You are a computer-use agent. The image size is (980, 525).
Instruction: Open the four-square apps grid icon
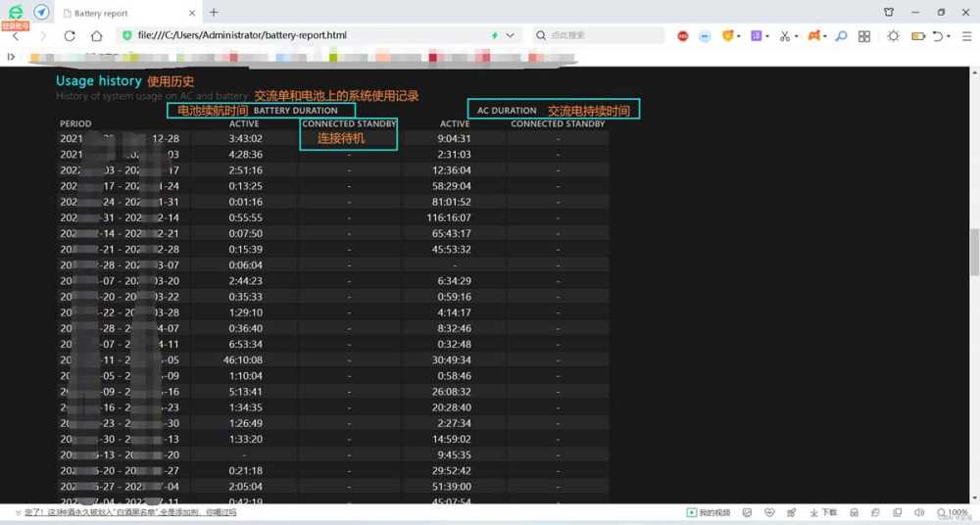click(x=864, y=35)
